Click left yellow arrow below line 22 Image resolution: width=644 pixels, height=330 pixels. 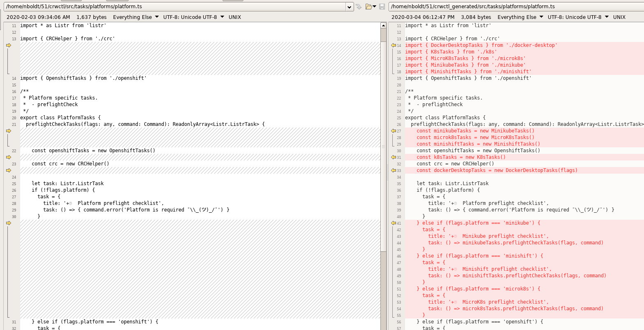pos(9,157)
